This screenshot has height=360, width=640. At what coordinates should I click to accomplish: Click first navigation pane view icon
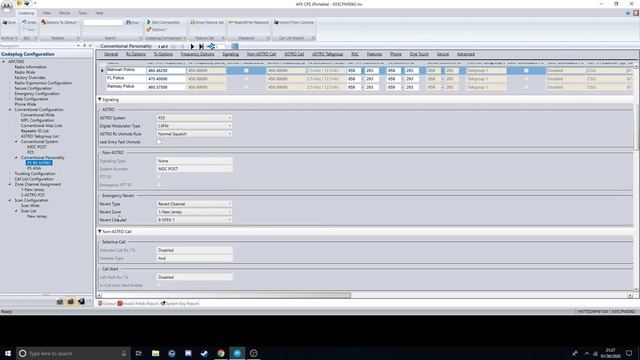coord(60,302)
